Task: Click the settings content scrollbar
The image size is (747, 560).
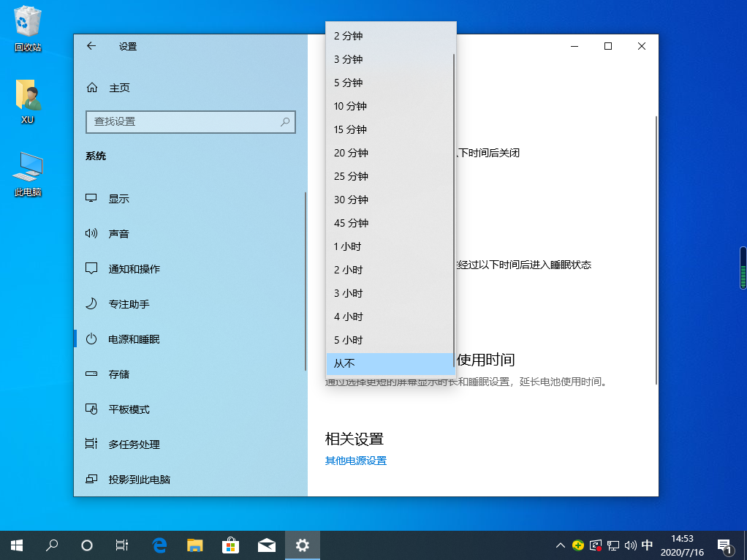Action: tap(656, 250)
